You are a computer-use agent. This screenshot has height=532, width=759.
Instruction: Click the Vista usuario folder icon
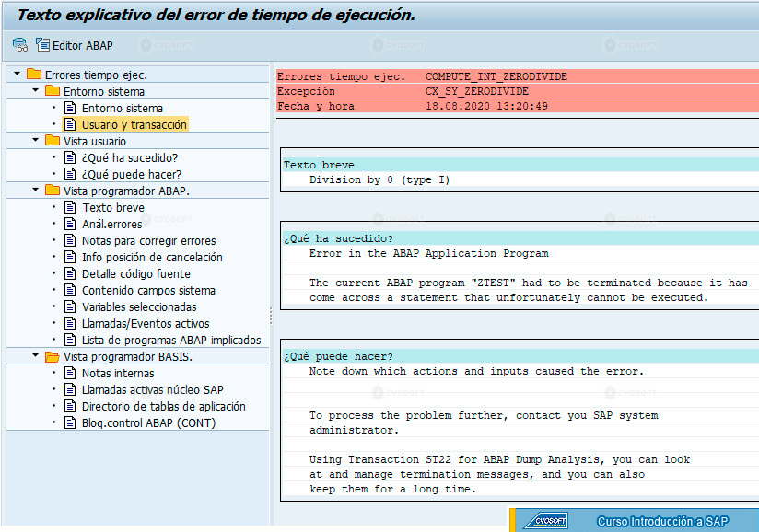(53, 140)
